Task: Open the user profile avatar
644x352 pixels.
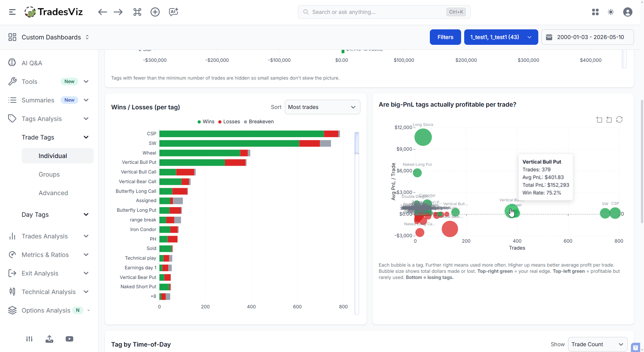Action: pyautogui.click(x=628, y=12)
